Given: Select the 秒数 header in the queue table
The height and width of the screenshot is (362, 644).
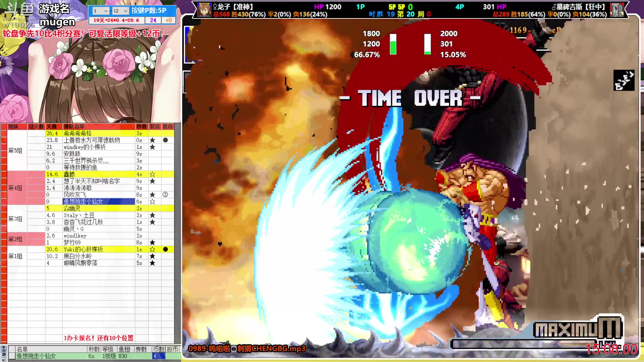Looking at the screenshot, I should [142, 126].
